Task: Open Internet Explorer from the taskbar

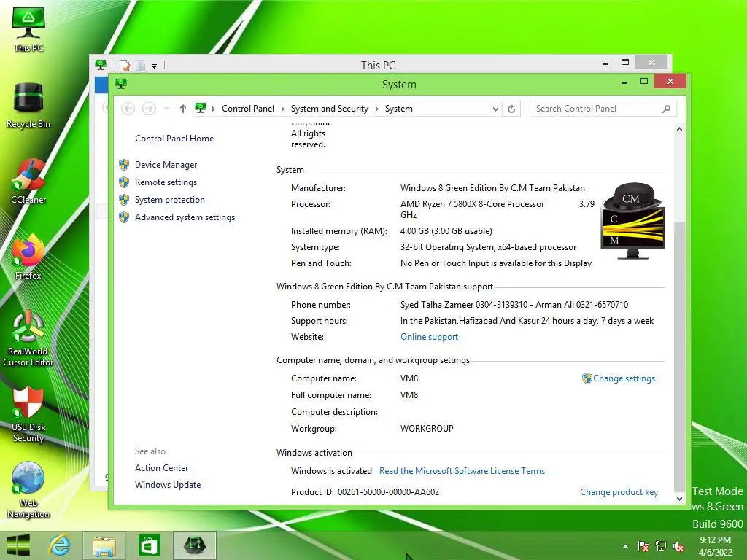Action: [60, 545]
